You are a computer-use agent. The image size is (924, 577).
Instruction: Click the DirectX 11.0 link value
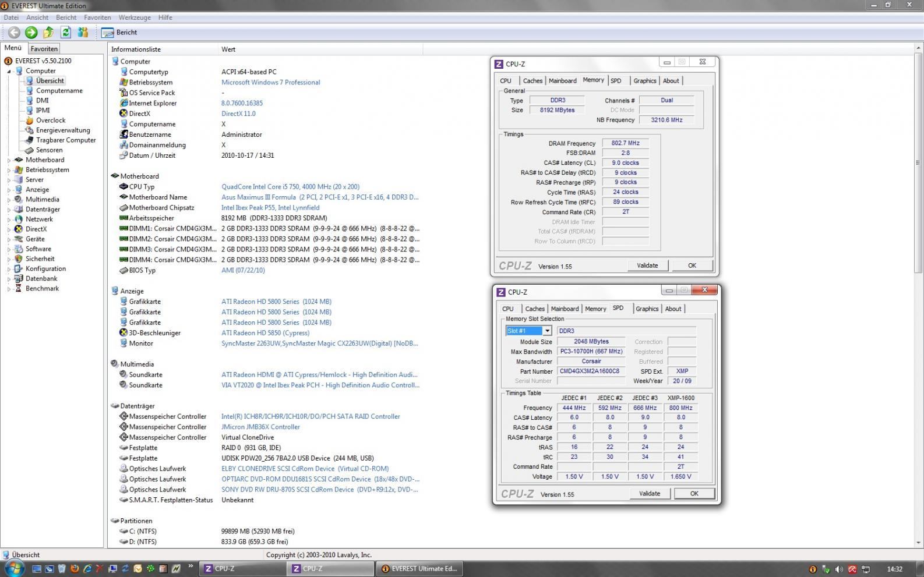coord(238,114)
